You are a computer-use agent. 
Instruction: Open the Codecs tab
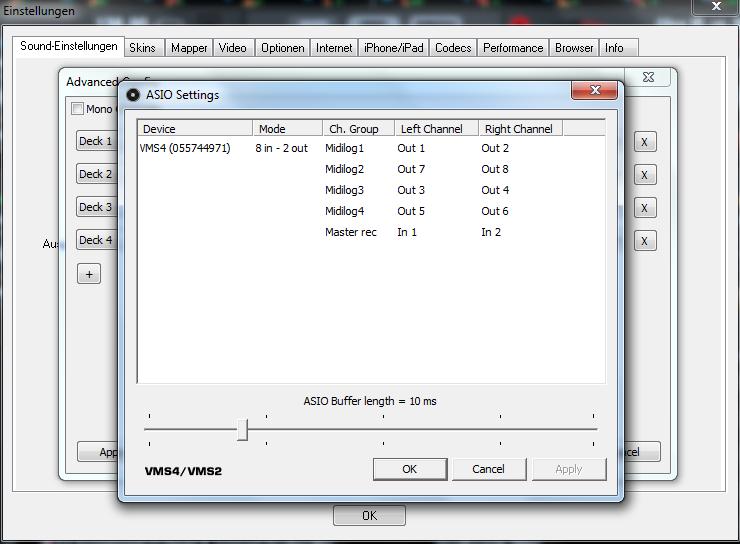[453, 48]
